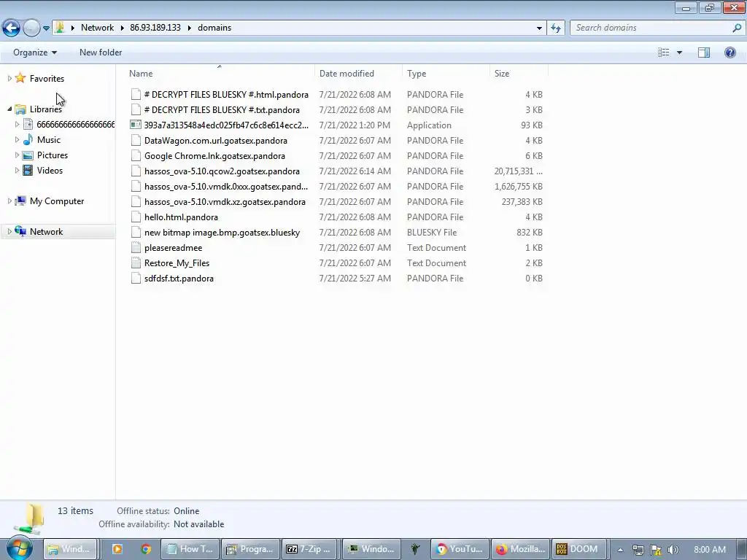Click the Search domains field
This screenshot has width=747, height=560.
tap(651, 28)
